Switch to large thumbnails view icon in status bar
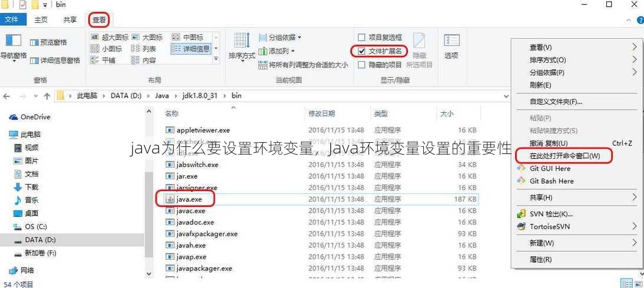The width and height of the screenshot is (644, 288). 638,284
